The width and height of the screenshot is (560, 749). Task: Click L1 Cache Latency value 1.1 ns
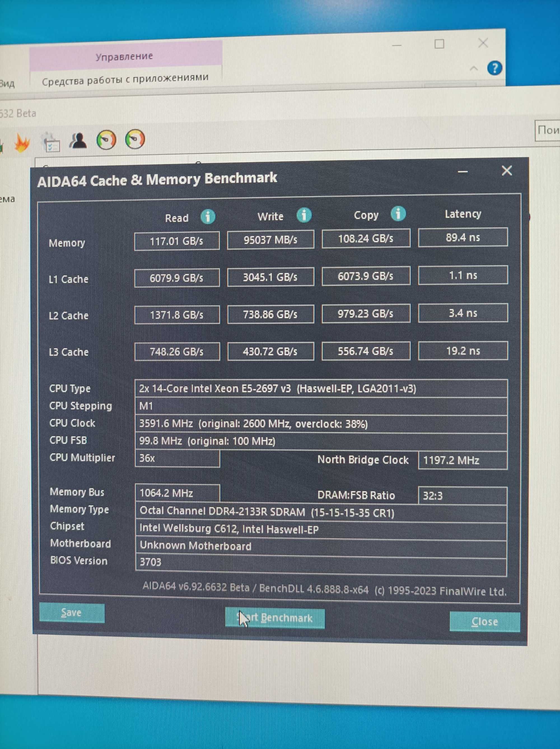(463, 275)
